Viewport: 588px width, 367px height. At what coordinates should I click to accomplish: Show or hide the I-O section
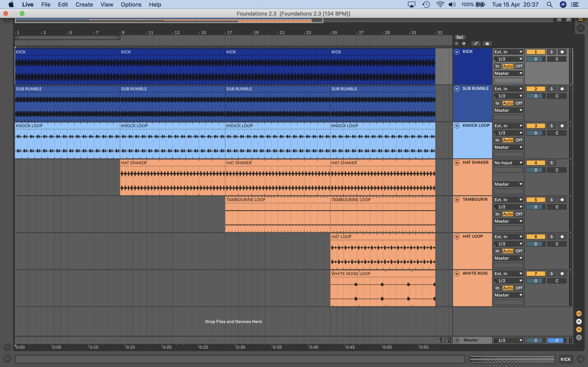click(x=579, y=314)
